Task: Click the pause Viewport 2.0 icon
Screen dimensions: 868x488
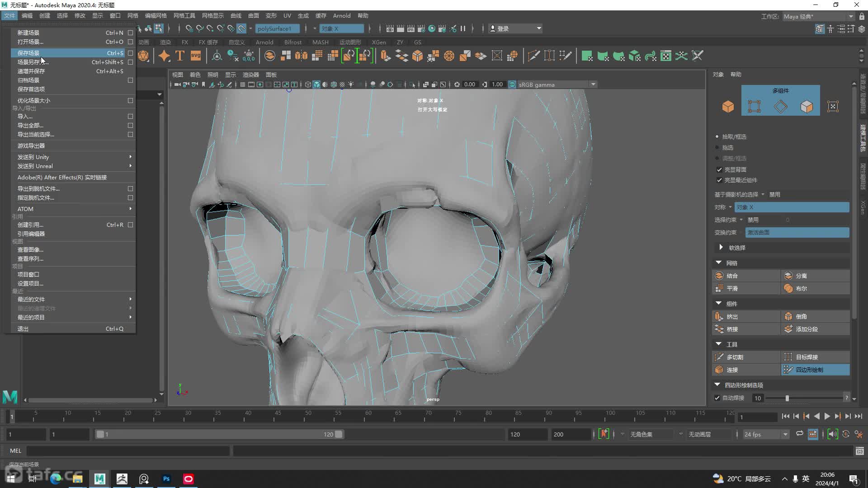Action: click(x=463, y=28)
